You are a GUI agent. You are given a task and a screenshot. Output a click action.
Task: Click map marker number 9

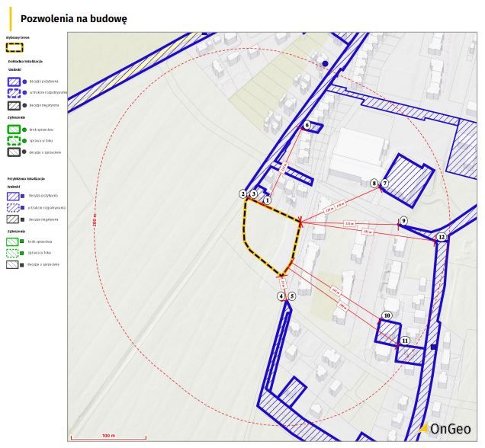tap(403, 221)
